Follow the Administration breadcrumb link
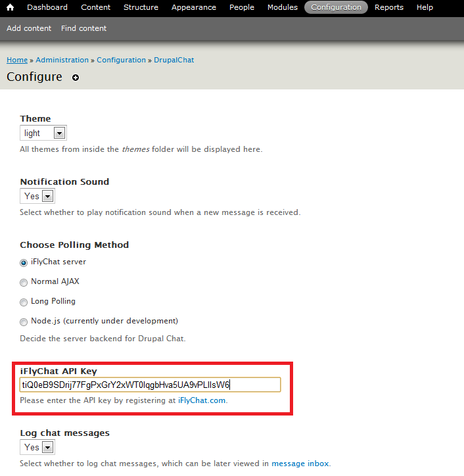 coord(62,60)
